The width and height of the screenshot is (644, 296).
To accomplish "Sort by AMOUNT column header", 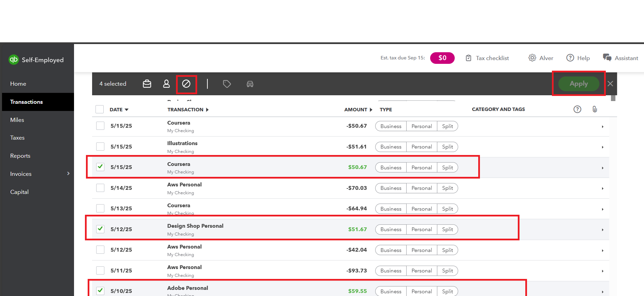I will click(x=358, y=110).
